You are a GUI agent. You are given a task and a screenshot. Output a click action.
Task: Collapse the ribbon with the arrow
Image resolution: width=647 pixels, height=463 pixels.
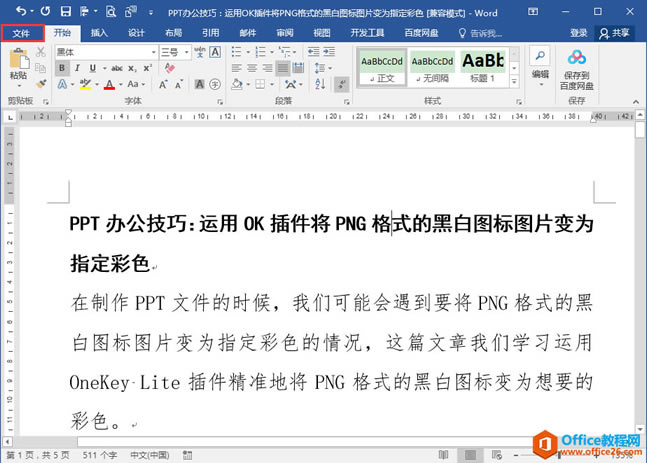point(636,102)
